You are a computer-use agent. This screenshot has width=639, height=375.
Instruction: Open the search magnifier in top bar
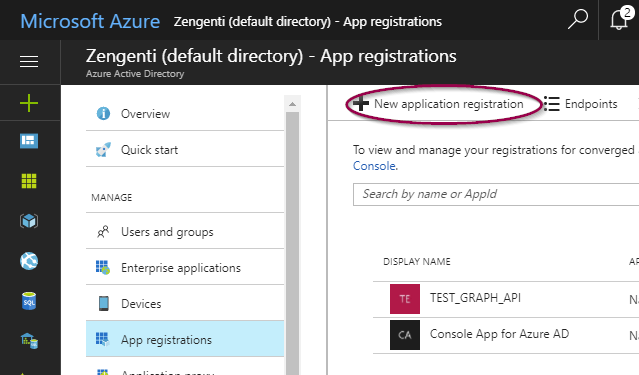pyautogui.click(x=578, y=19)
